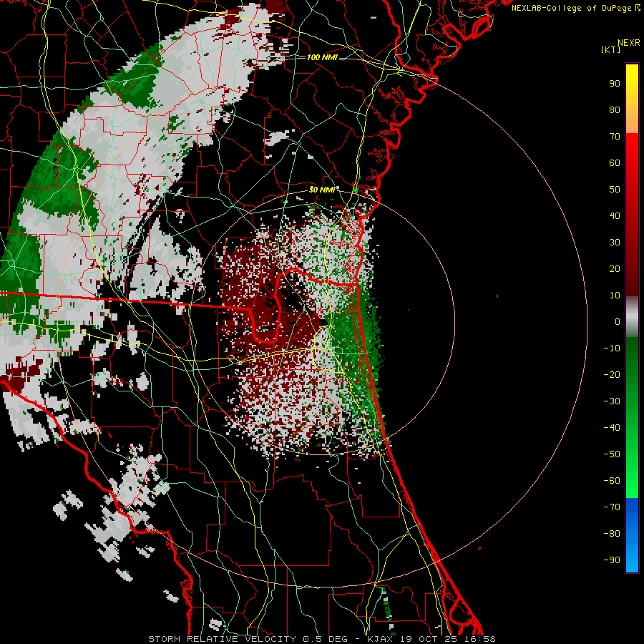Click the 60 value on velocity scale
This screenshot has height=644, width=644.
click(615, 162)
